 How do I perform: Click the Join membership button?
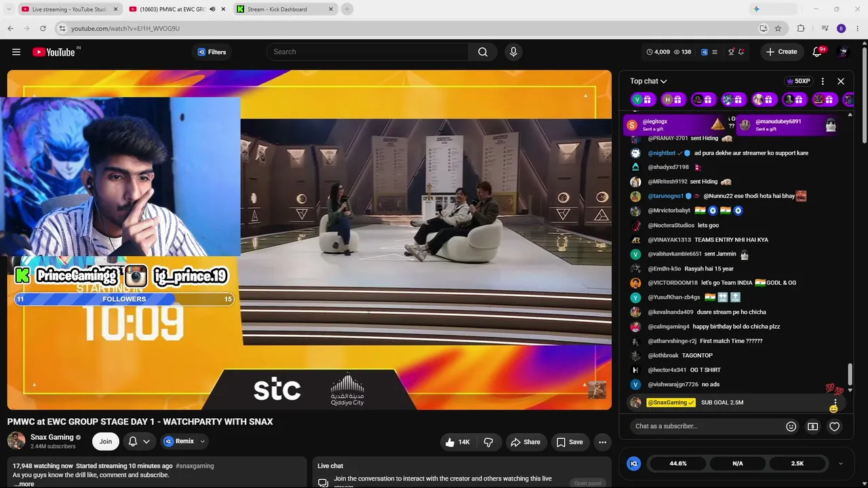[106, 442]
